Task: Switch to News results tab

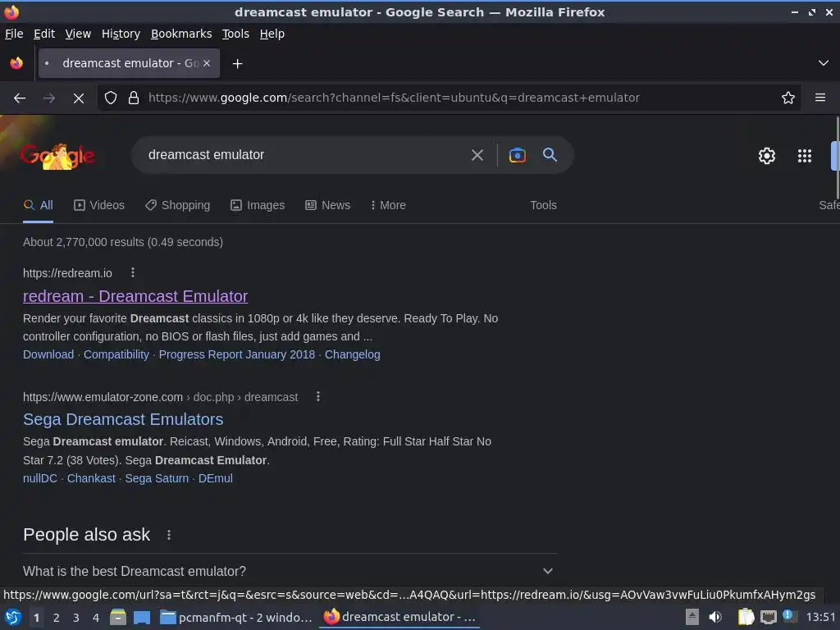Action: pyautogui.click(x=328, y=205)
